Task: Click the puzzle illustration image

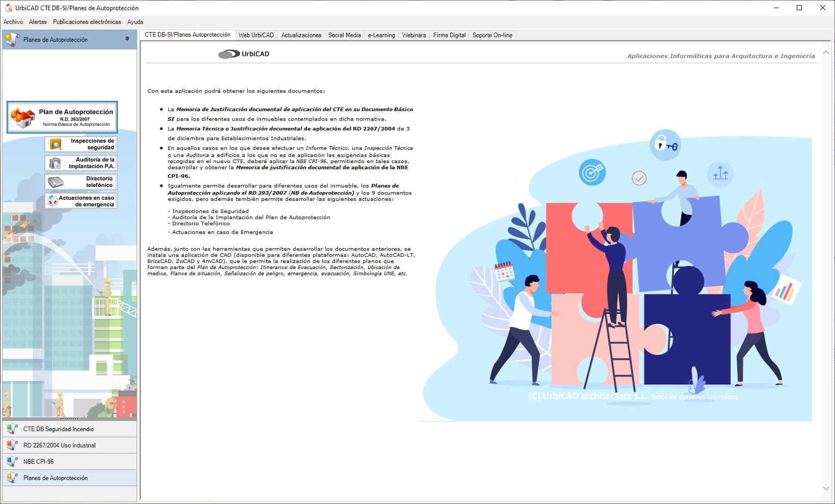Action: (x=615, y=274)
